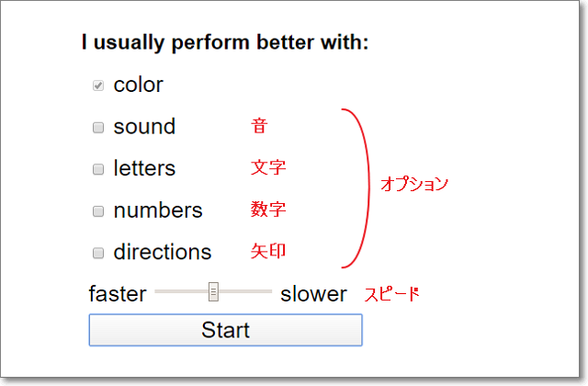This screenshot has height=386, width=588.
Task: Click the speed slider handle
Action: point(213,292)
